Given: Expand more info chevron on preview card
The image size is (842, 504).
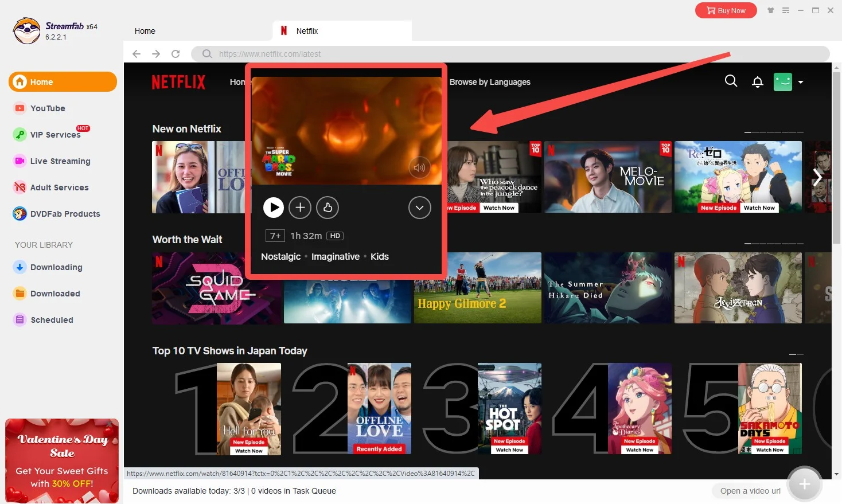Looking at the screenshot, I should tap(420, 208).
